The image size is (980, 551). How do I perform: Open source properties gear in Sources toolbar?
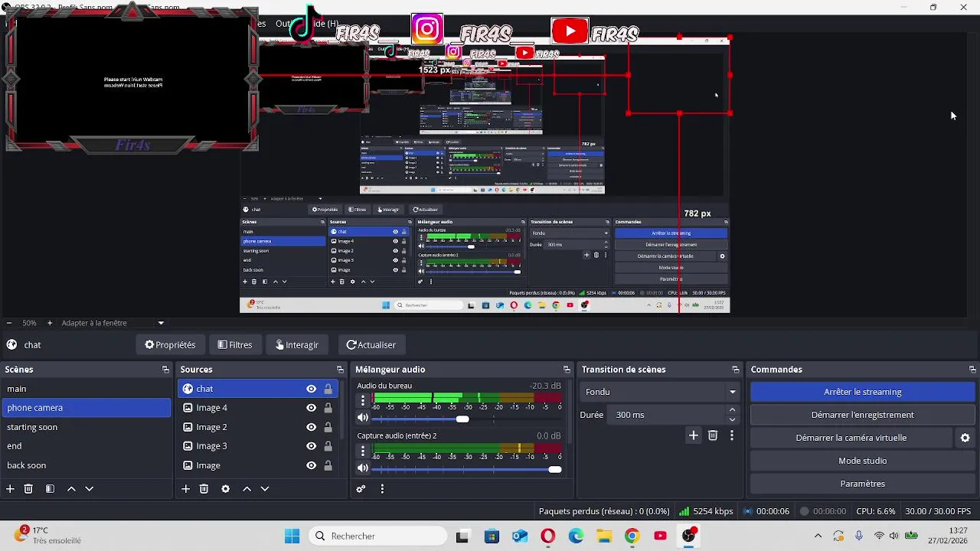225,489
